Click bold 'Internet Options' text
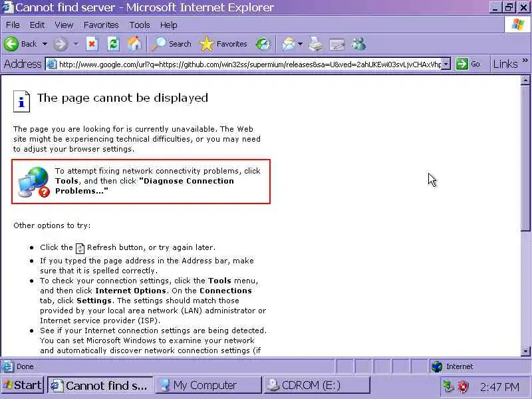532x399 pixels. [x=130, y=291]
